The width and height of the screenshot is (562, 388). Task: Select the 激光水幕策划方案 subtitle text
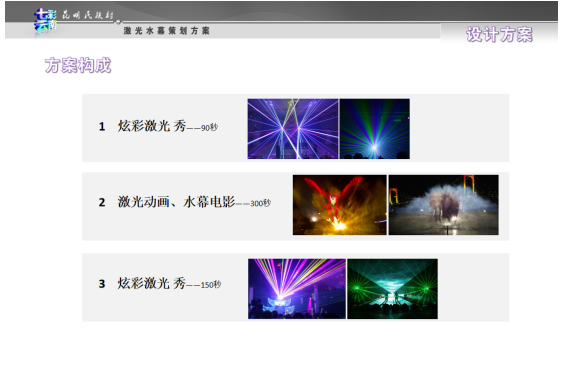tap(166, 31)
